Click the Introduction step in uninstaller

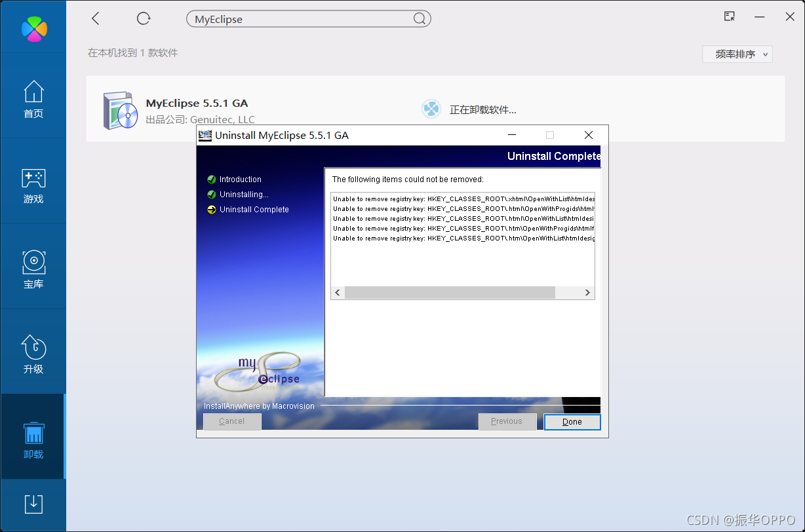[241, 180]
